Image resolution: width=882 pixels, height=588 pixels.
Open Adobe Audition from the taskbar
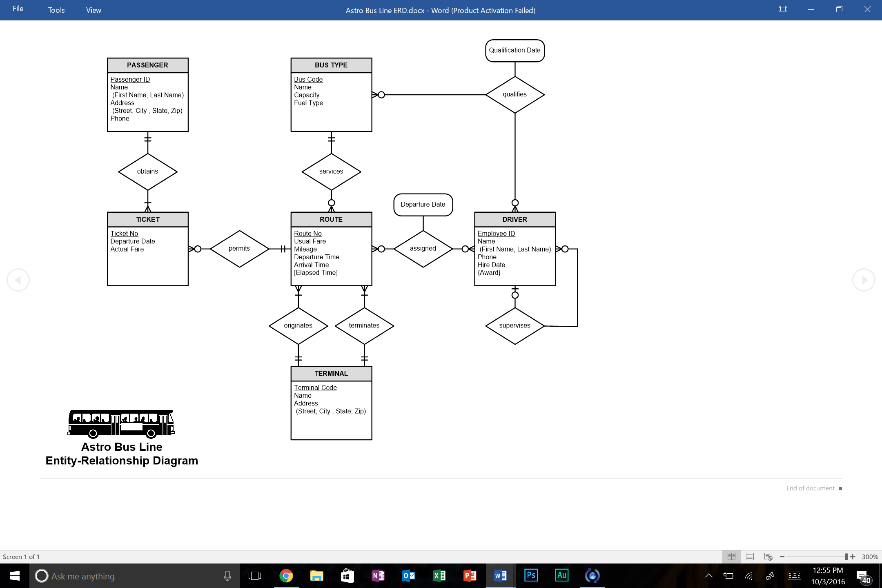coord(561,576)
